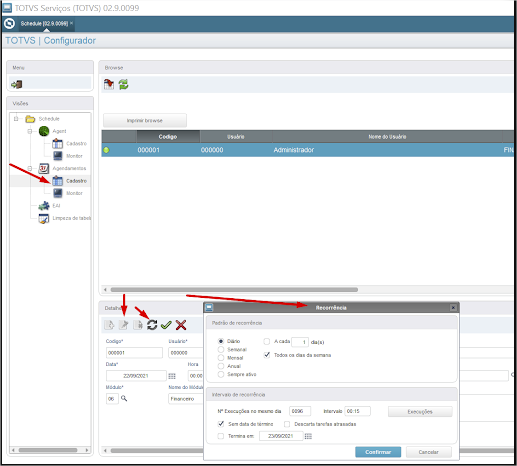Select the Mensal radio button

[221, 358]
